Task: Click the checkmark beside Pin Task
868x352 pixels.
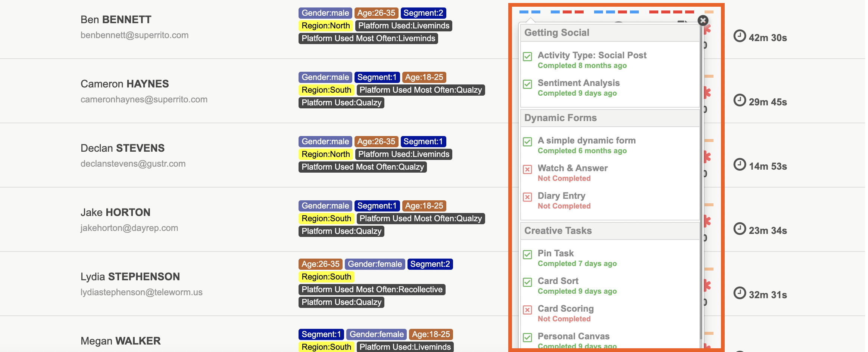Action: 527,255
